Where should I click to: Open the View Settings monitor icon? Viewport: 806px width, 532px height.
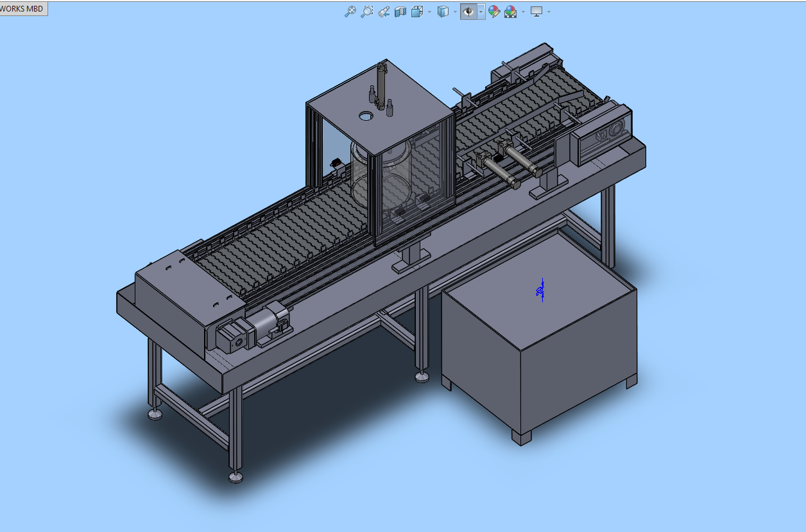(536, 12)
